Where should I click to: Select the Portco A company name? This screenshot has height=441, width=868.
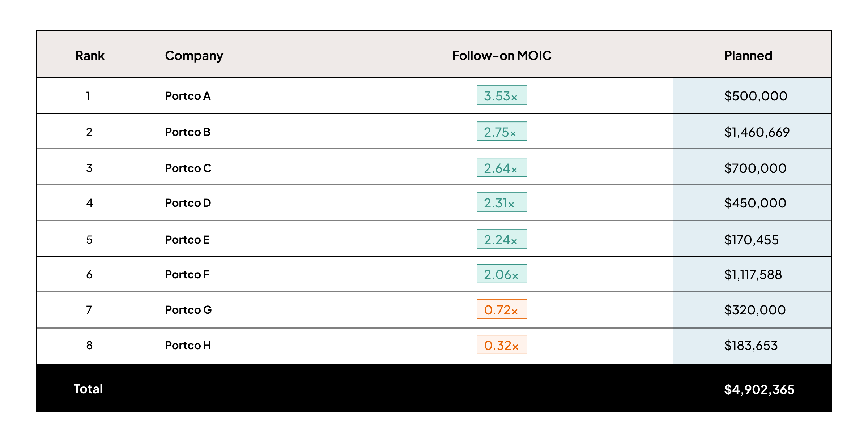(188, 96)
